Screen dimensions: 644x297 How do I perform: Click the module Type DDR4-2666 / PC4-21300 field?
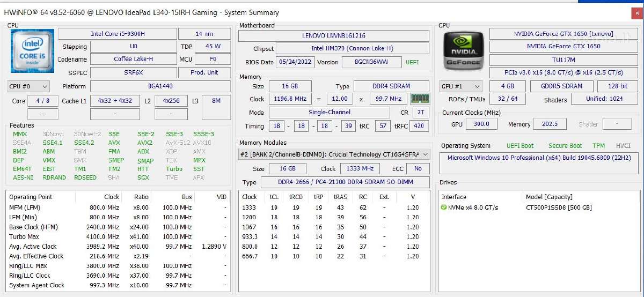tap(345, 183)
